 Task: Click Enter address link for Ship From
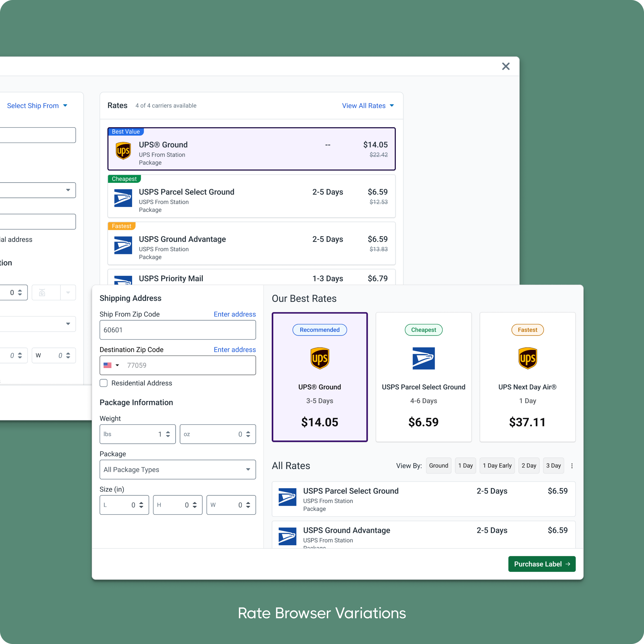coord(235,314)
